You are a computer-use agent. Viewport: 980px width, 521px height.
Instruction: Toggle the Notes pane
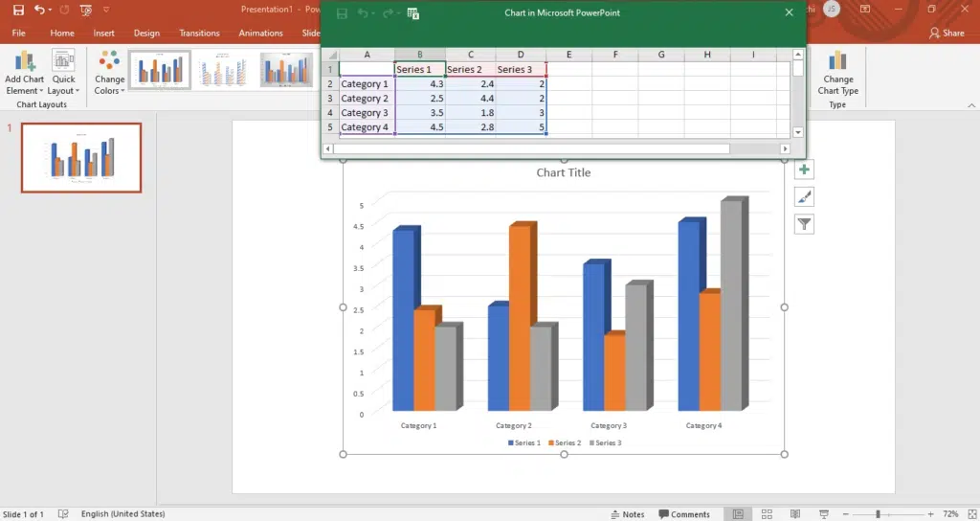click(627, 514)
